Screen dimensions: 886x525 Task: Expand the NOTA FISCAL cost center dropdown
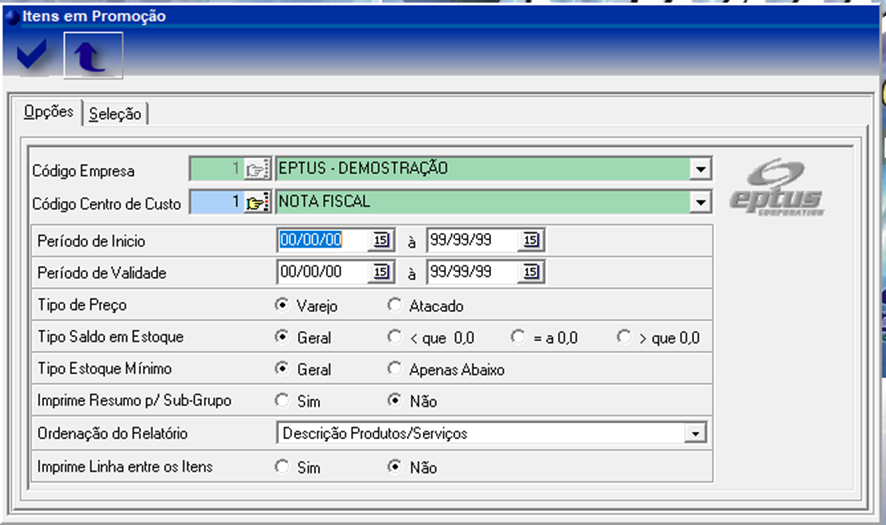coord(701,203)
